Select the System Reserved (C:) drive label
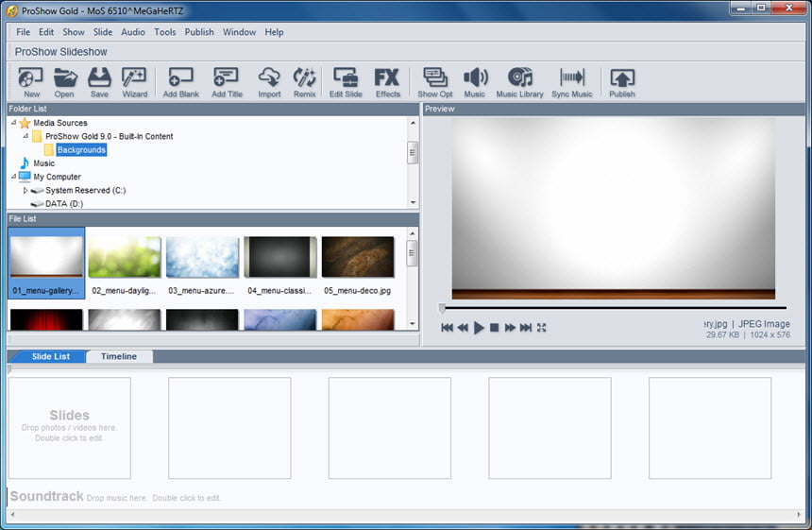812x530 pixels. pyautogui.click(x=85, y=190)
